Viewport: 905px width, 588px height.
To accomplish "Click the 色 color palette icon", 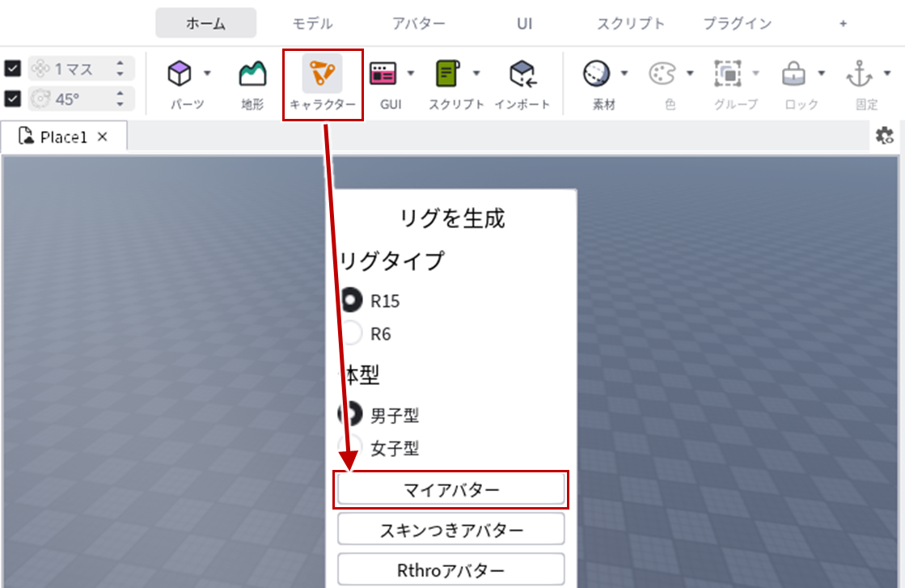I will pos(662,74).
